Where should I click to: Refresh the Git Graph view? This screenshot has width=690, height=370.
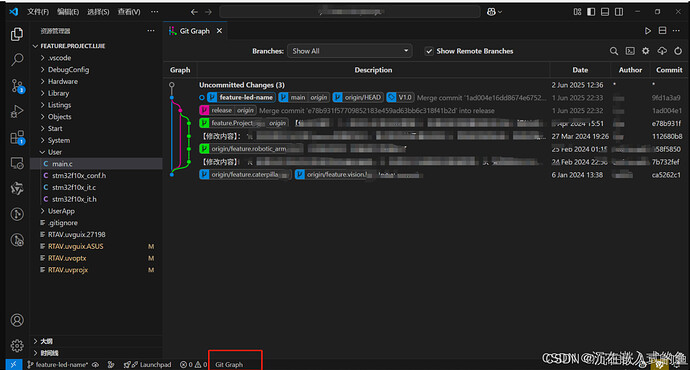678,51
